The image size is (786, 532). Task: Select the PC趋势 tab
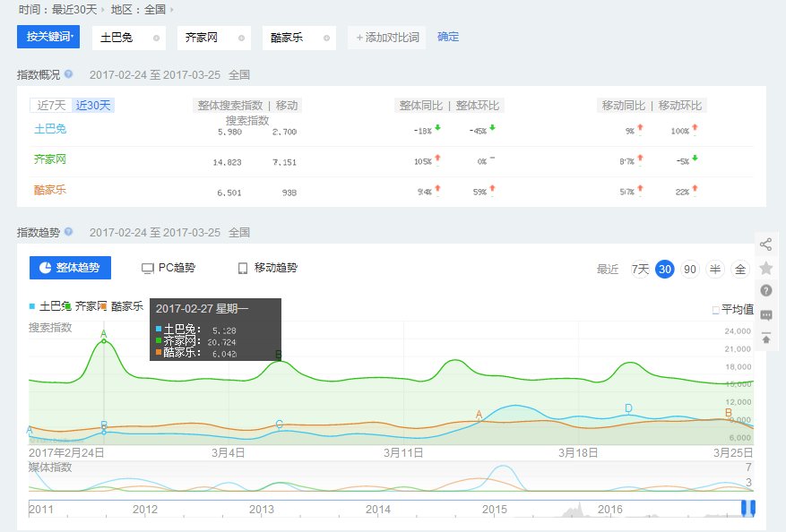pos(168,268)
